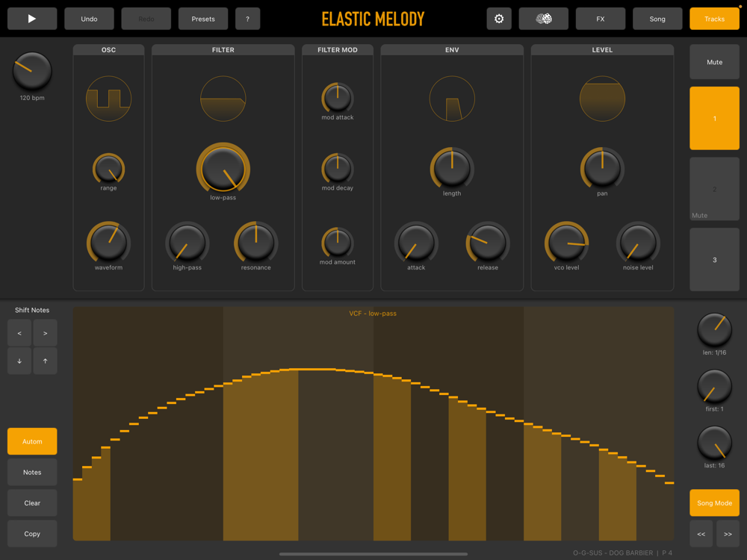This screenshot has height=560, width=747.
Task: Click the mod decay knob
Action: pos(338,168)
